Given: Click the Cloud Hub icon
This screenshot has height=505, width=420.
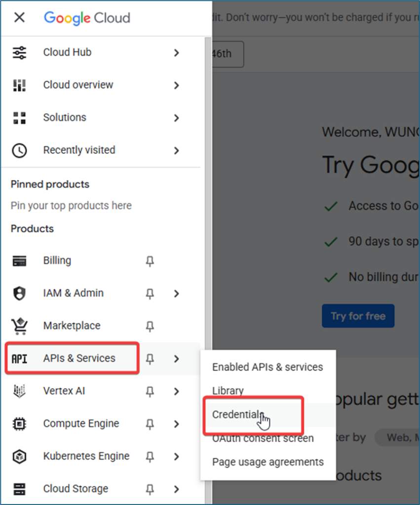Looking at the screenshot, I should pyautogui.click(x=19, y=53).
